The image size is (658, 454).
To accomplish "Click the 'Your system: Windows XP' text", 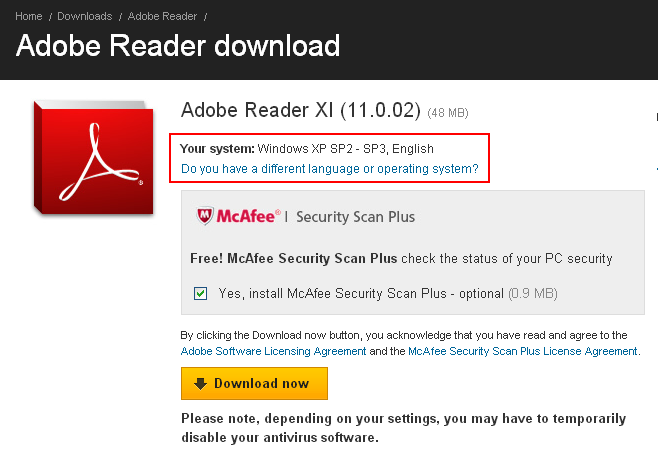I will (307, 149).
